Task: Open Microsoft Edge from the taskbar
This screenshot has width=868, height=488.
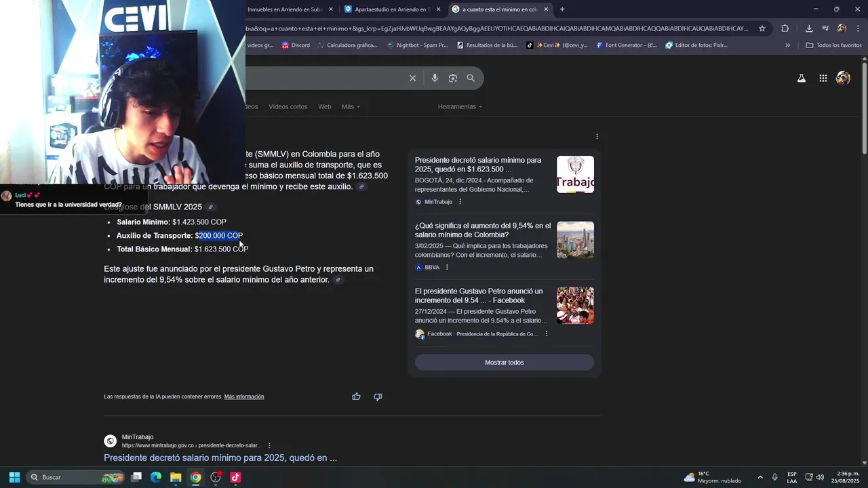Action: [156, 477]
